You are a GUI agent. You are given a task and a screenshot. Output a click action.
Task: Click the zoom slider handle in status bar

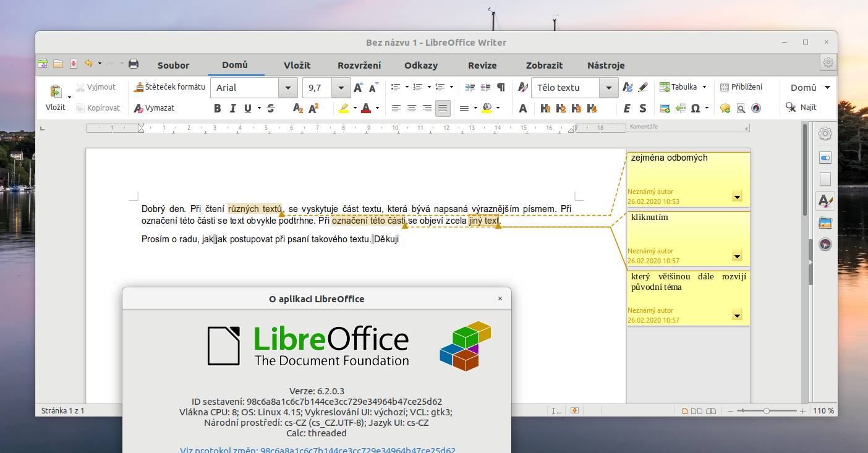pos(767,411)
